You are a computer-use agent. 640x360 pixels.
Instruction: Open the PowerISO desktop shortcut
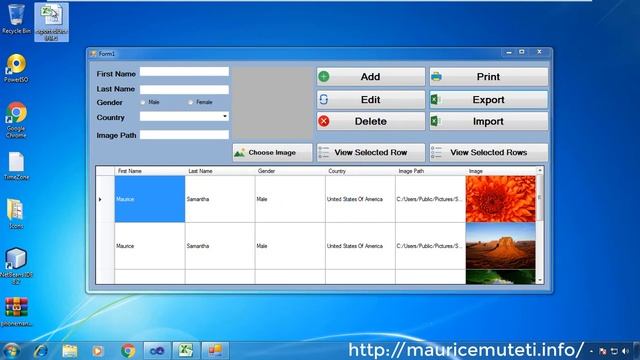pos(16,68)
